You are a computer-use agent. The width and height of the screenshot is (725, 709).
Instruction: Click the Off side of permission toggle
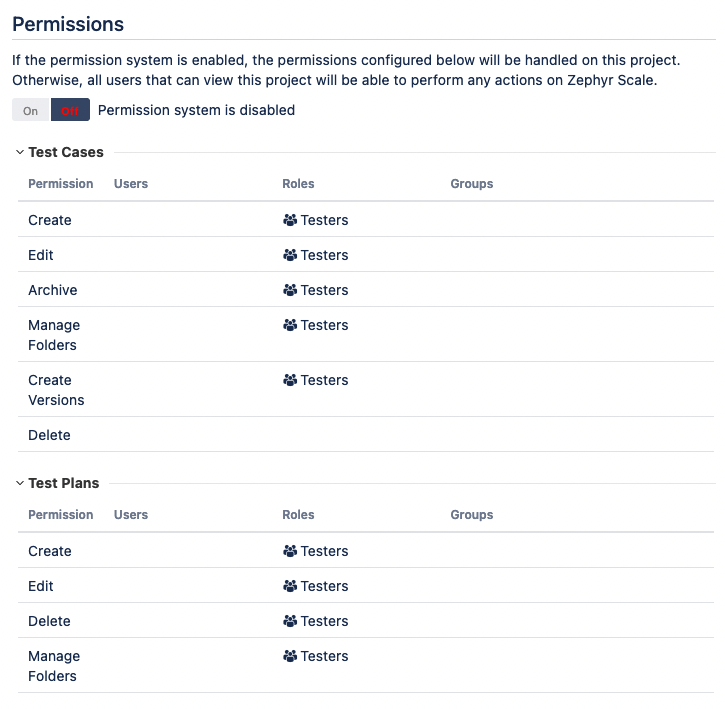click(70, 110)
